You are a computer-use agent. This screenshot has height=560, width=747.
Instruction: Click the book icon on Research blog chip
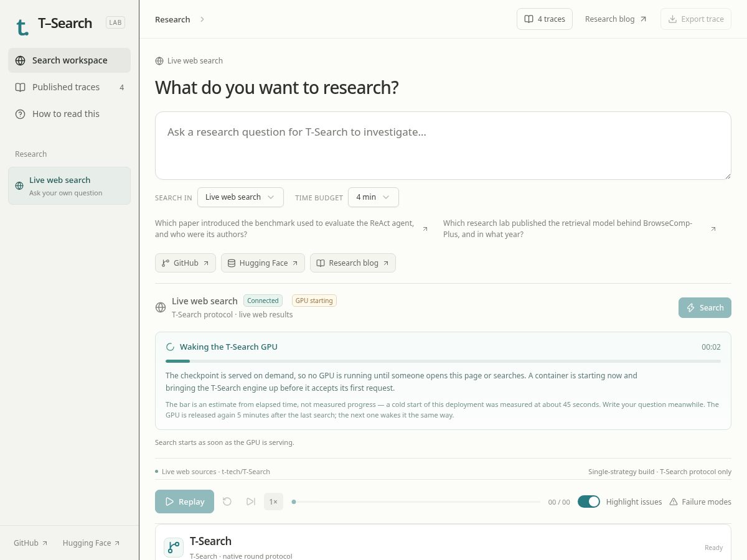(x=321, y=263)
